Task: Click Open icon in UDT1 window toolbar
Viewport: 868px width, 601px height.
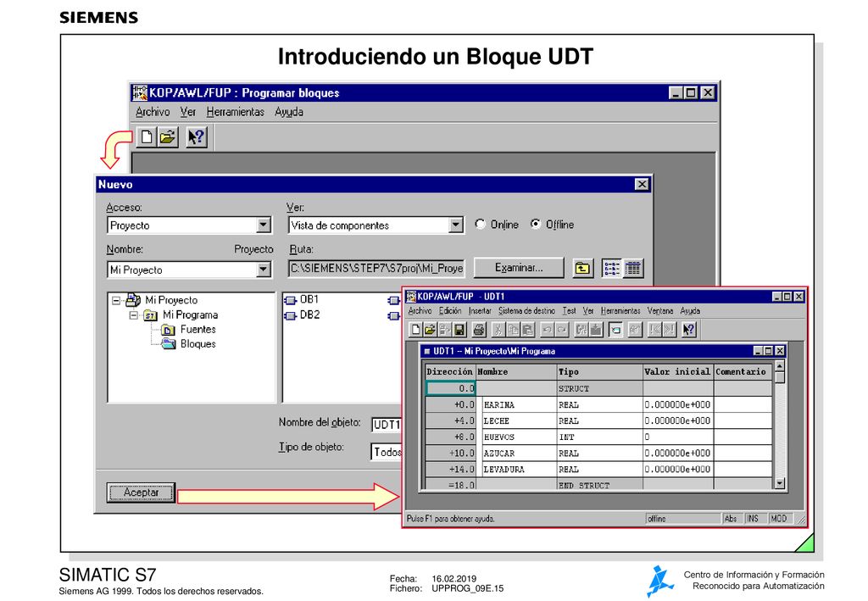Action: pyautogui.click(x=430, y=330)
